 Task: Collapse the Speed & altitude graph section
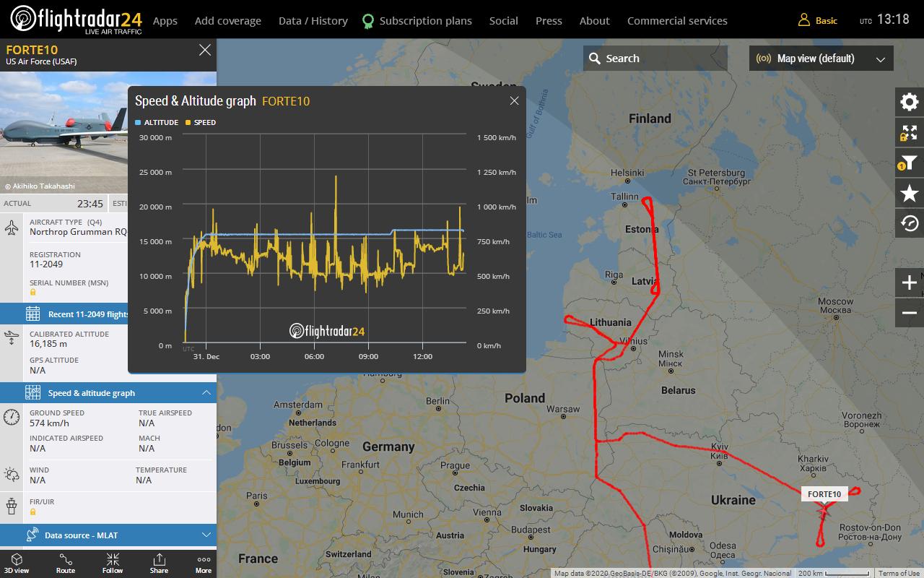(x=206, y=393)
